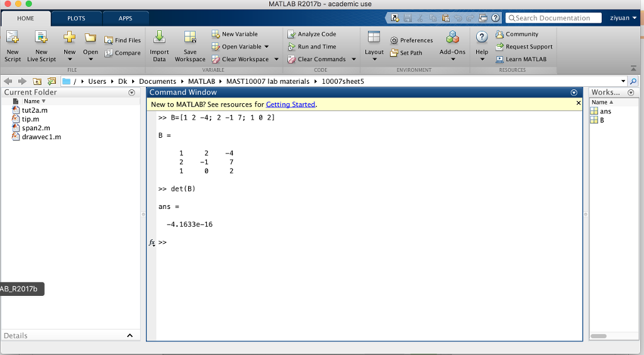Expand the Layout dropdown arrow
The height and width of the screenshot is (355, 644).
coord(374,60)
